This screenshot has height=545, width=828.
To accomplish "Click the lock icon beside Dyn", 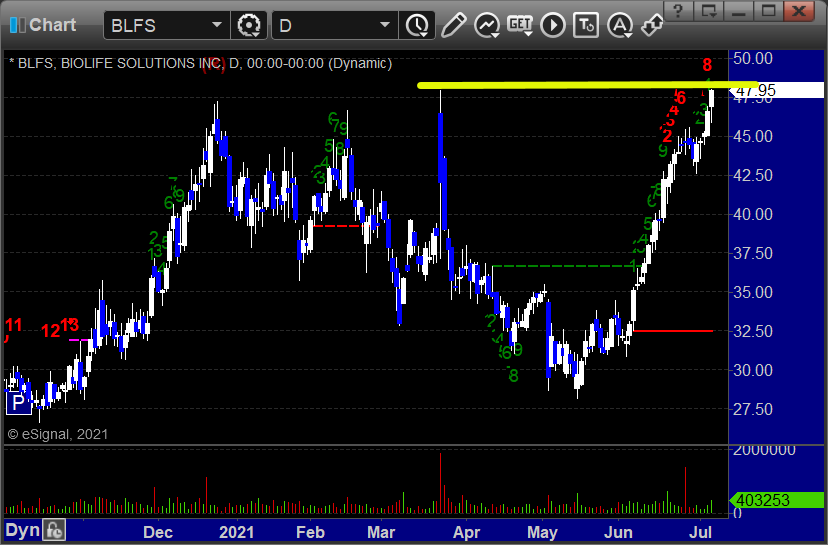I will (x=54, y=530).
